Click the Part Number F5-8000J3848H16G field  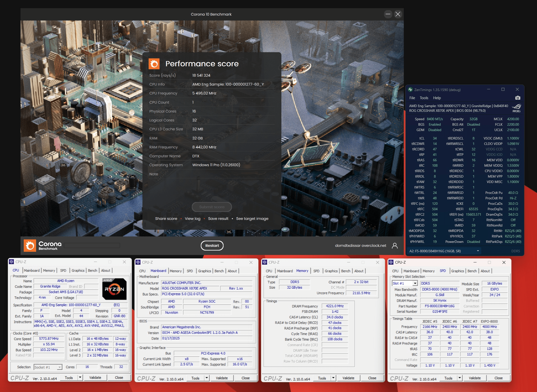click(x=440, y=306)
